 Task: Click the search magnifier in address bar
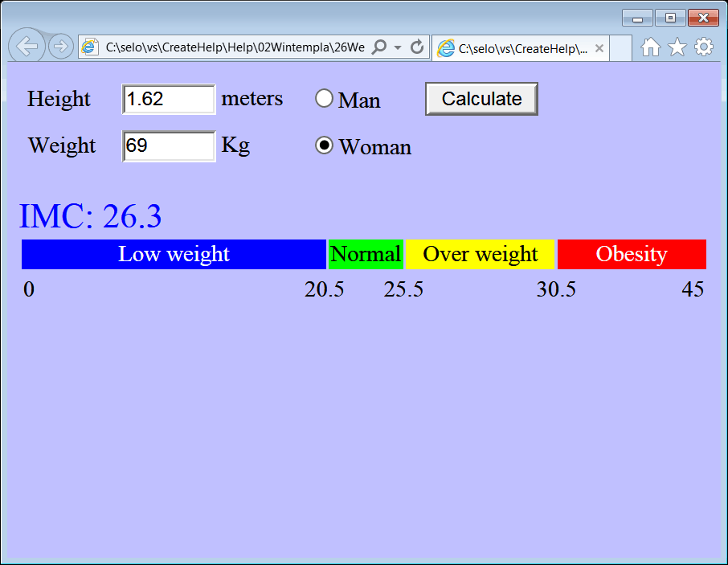379,47
